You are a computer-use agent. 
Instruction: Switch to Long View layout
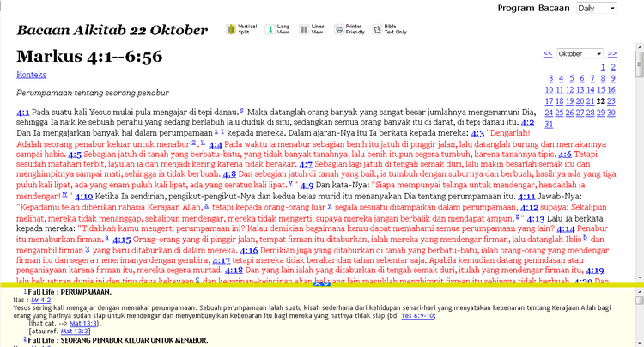tap(277, 29)
